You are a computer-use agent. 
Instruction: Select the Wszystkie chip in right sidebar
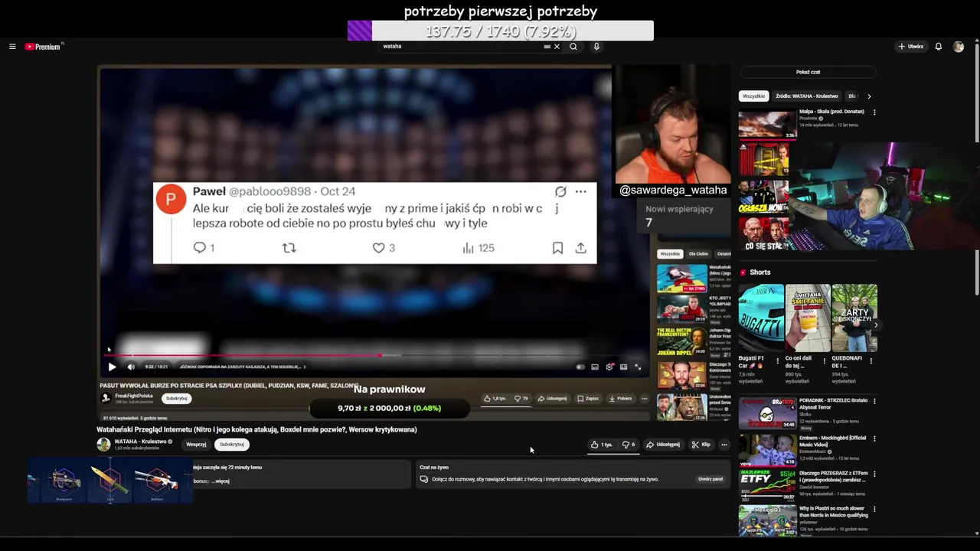tap(753, 96)
